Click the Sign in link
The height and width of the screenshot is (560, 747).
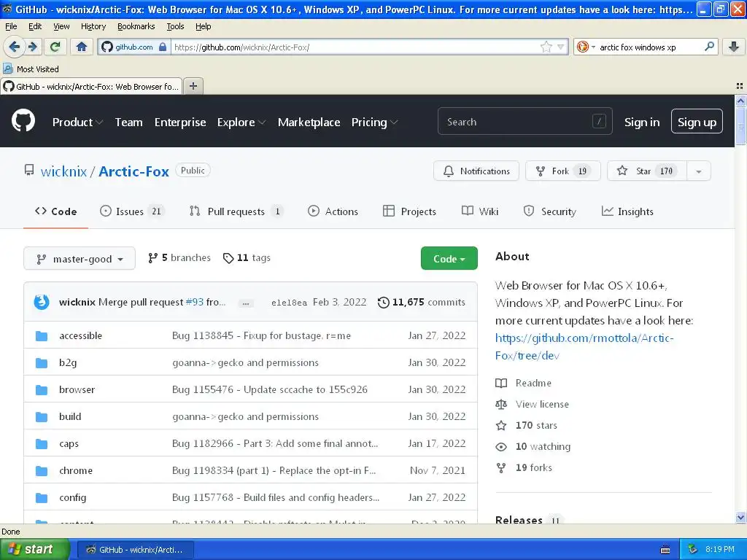pos(642,122)
